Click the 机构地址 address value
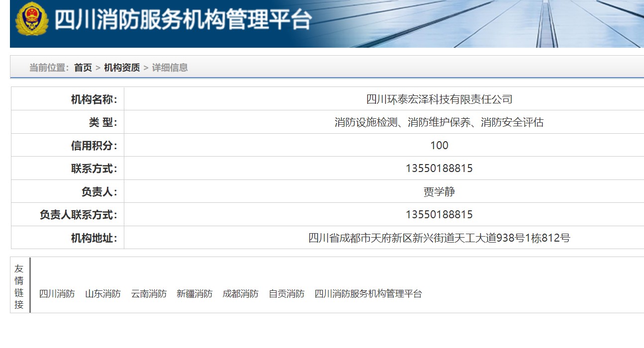644x348 pixels. (x=439, y=238)
